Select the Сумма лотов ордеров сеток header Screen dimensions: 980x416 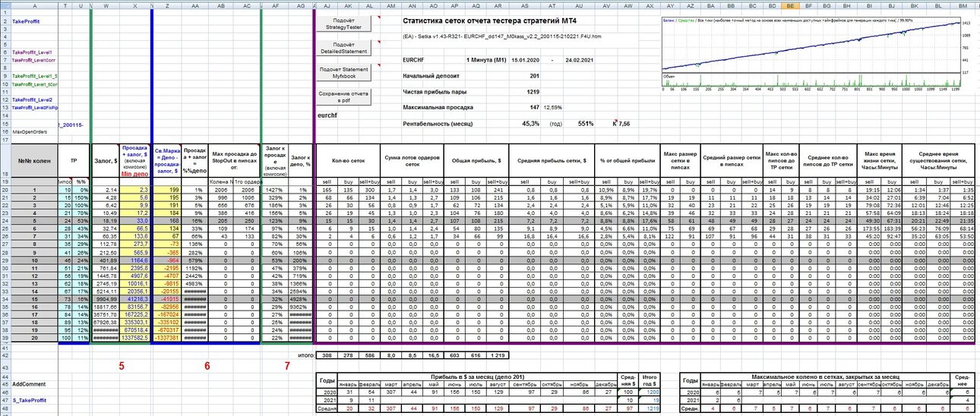(x=412, y=161)
